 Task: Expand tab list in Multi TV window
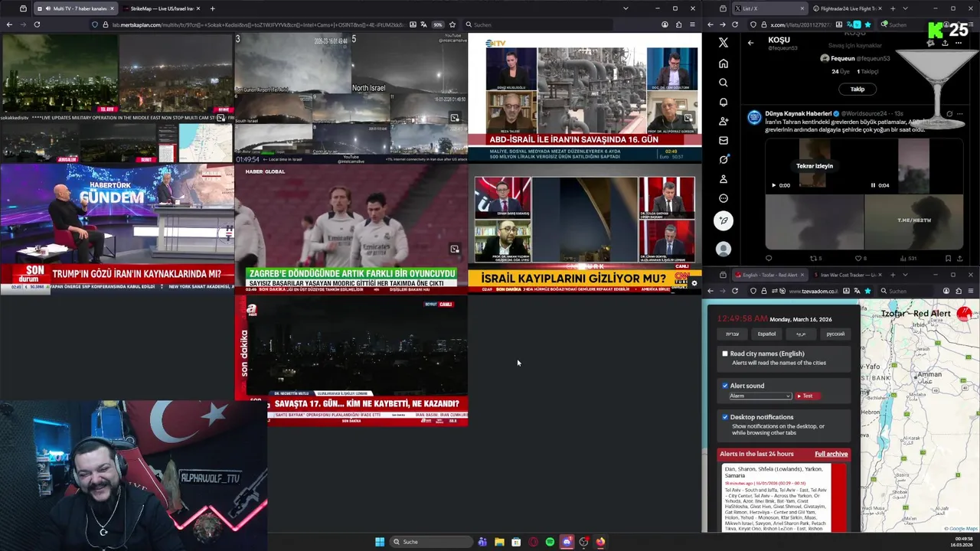626,8
